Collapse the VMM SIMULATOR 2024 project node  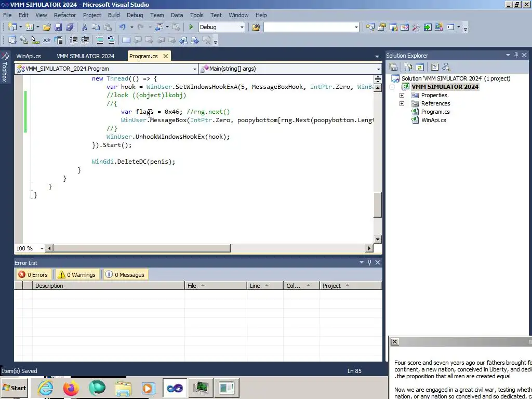click(392, 87)
